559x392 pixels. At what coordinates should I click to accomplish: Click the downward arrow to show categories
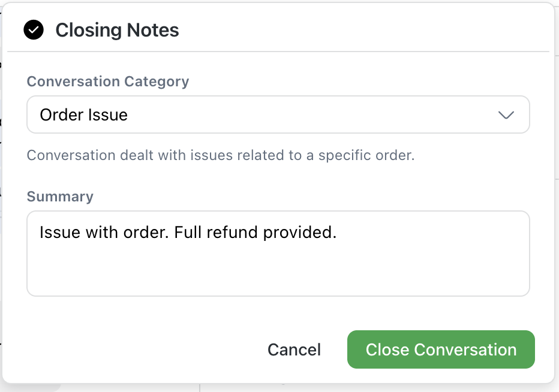[506, 114]
